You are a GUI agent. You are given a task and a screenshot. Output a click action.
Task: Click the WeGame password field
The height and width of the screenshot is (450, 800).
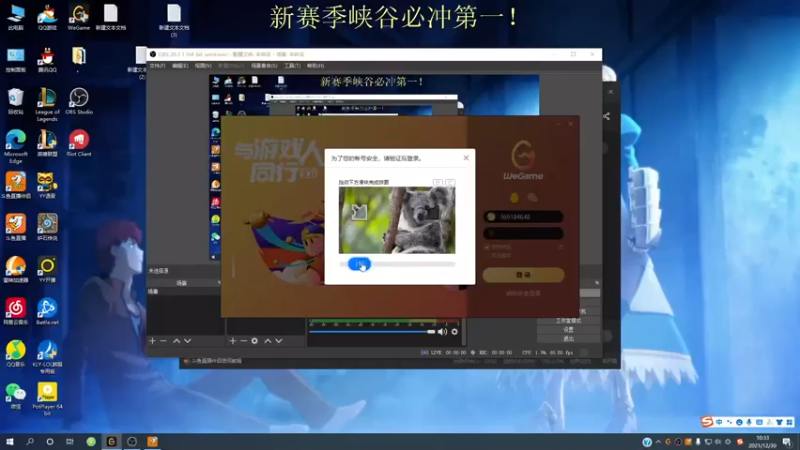[x=523, y=233]
